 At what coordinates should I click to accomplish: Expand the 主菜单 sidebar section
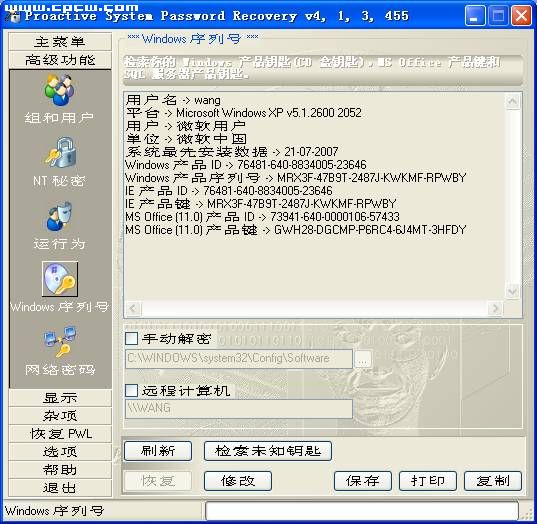click(x=60, y=41)
